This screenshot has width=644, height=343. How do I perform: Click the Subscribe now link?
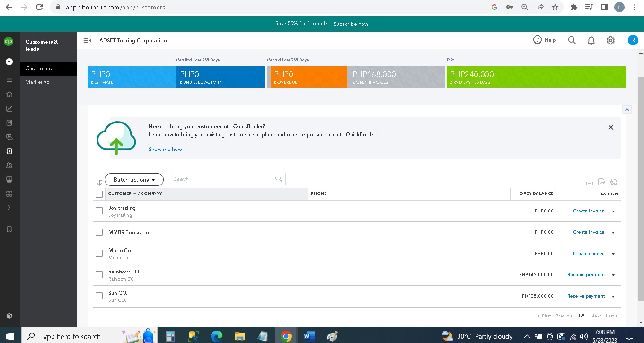coord(351,24)
